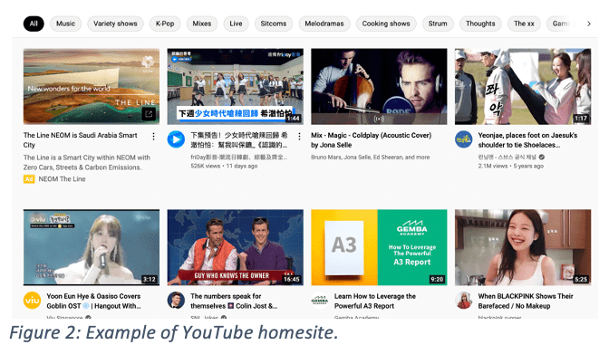Select the All filter chip

34,24
